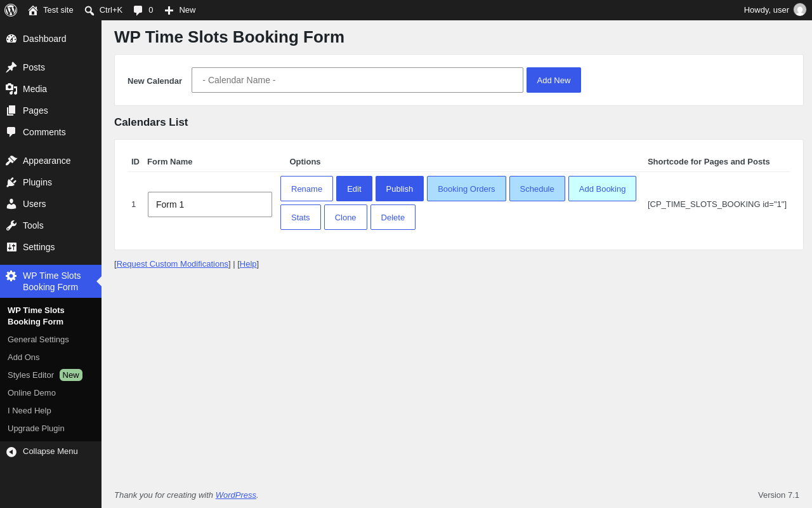Open the Media icon in sidebar

[11, 89]
